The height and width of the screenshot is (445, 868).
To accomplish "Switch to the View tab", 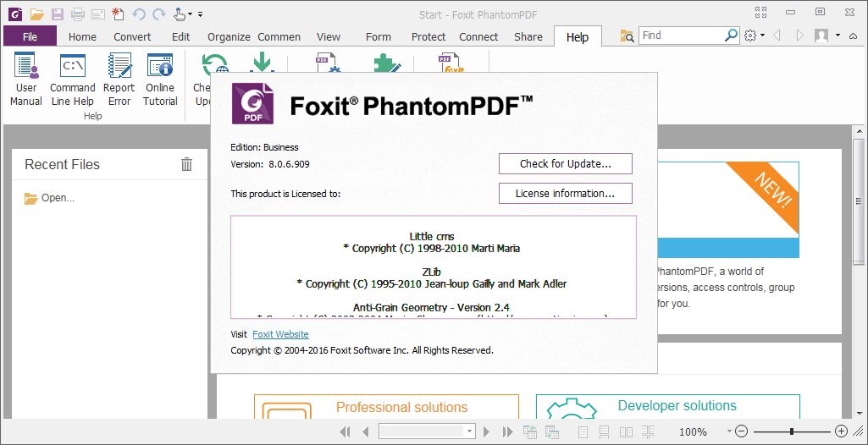I will 329,37.
